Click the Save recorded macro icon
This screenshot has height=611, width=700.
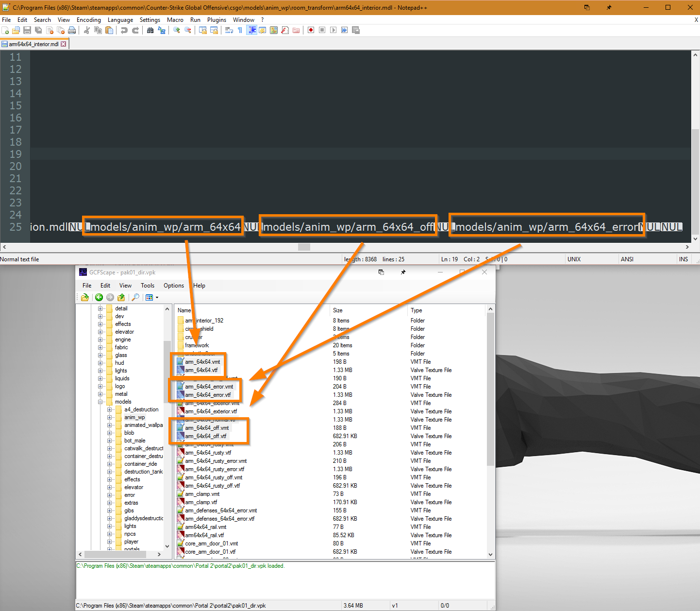(x=356, y=30)
